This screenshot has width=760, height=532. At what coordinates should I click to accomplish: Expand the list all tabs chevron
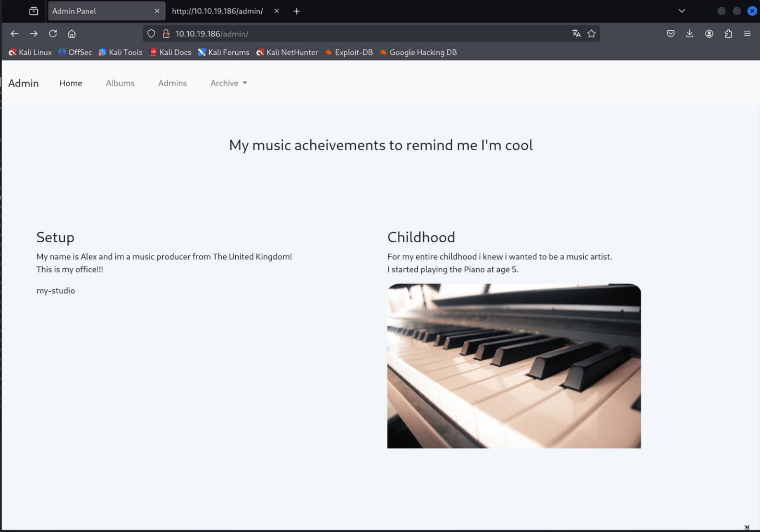(681, 11)
